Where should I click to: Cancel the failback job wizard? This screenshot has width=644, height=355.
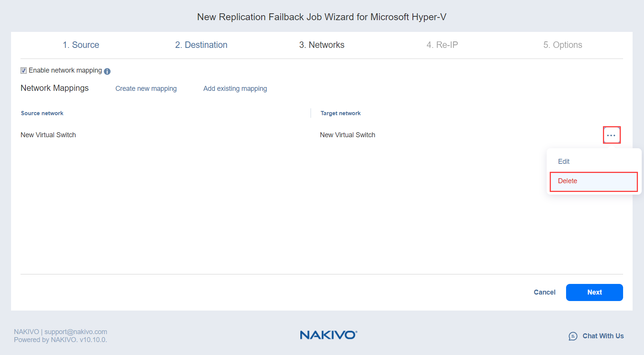(544, 292)
